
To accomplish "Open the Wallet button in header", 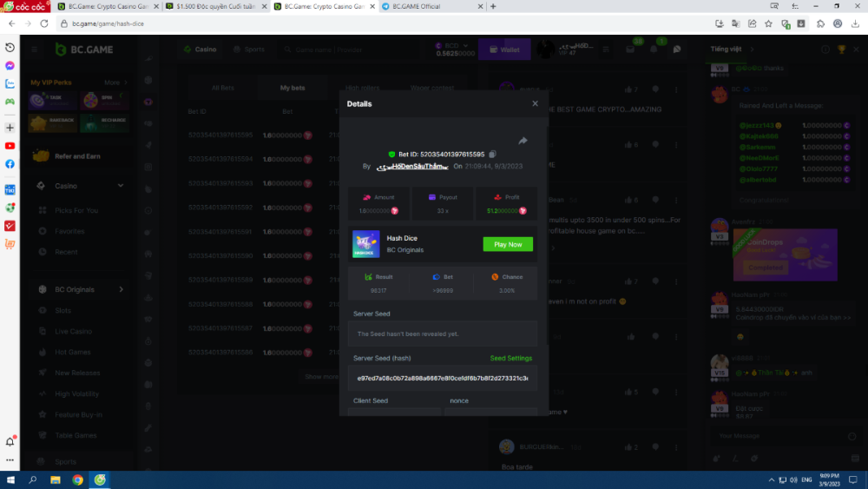I will click(504, 50).
